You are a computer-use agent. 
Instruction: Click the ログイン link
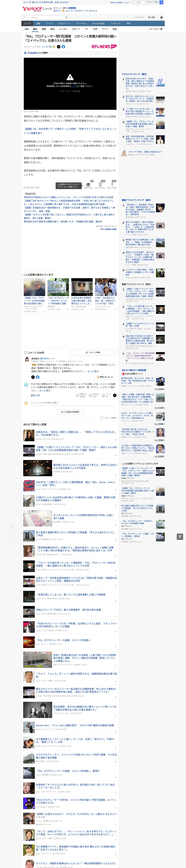click(x=57, y=11)
